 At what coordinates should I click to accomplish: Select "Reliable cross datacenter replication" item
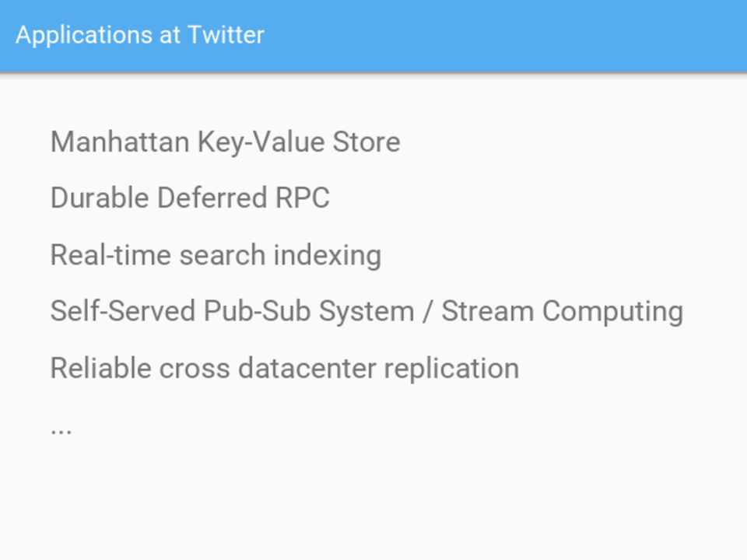(x=284, y=368)
